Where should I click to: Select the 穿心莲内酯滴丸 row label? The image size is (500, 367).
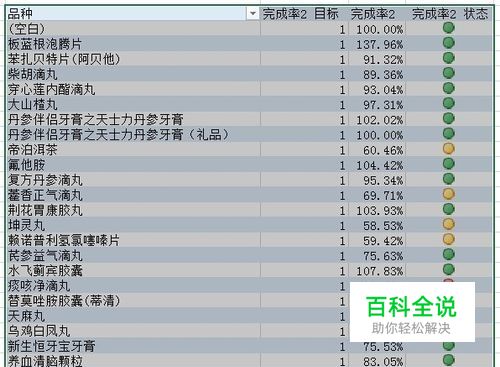[x=52, y=89]
